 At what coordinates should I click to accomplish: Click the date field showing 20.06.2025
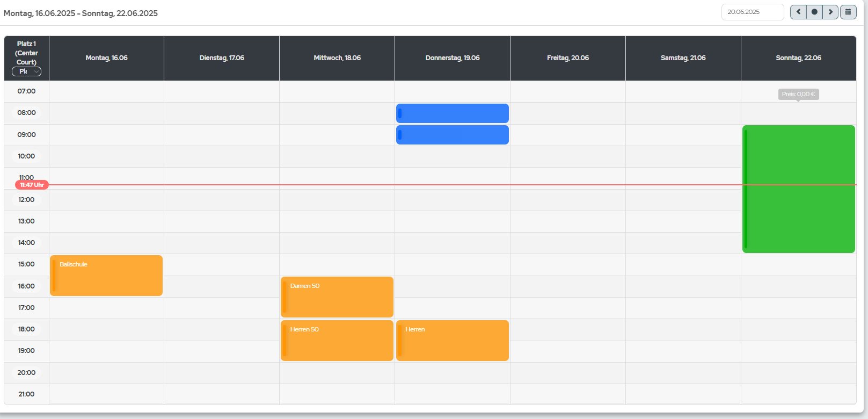point(752,12)
